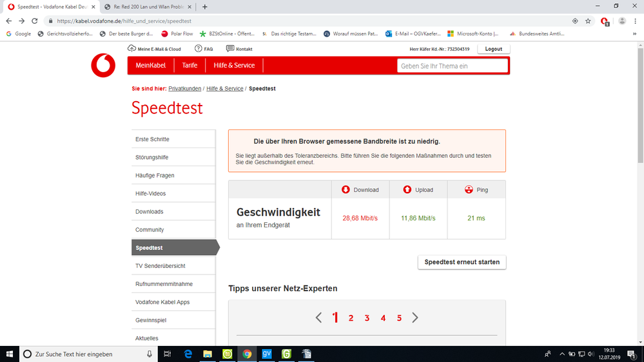Click the Download arrow icon

[346, 189]
